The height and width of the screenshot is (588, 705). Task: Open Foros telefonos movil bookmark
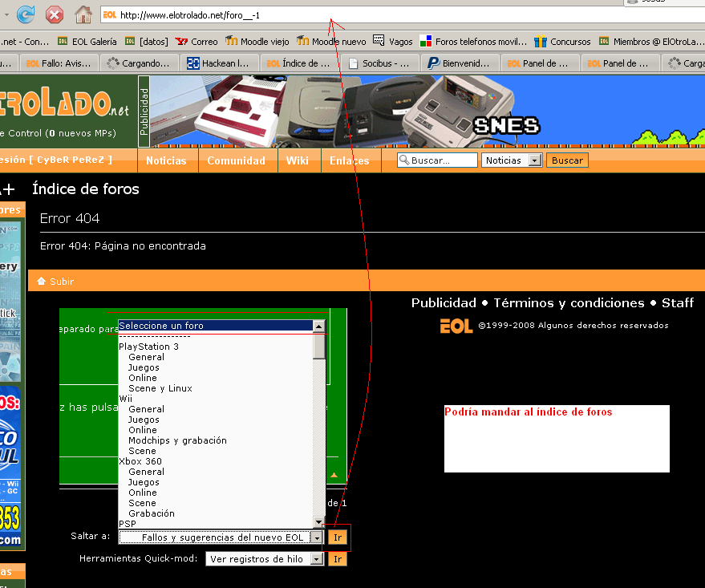tap(473, 42)
